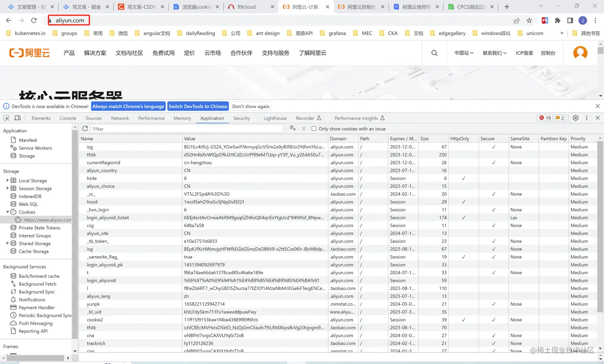Open the 联系我们 dropdown
The height and width of the screenshot is (364, 604).
[x=495, y=53]
